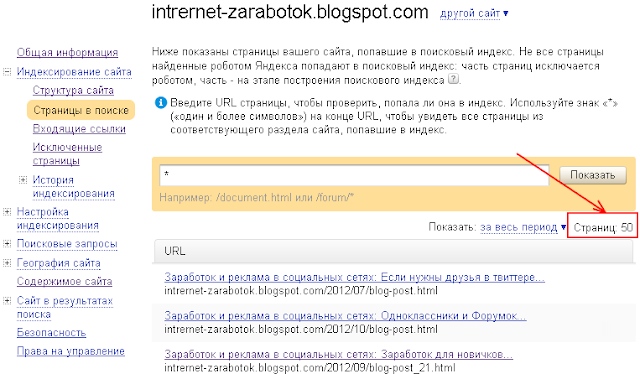Open География сайта link
This screenshot has height=374, width=640.
click(58, 263)
